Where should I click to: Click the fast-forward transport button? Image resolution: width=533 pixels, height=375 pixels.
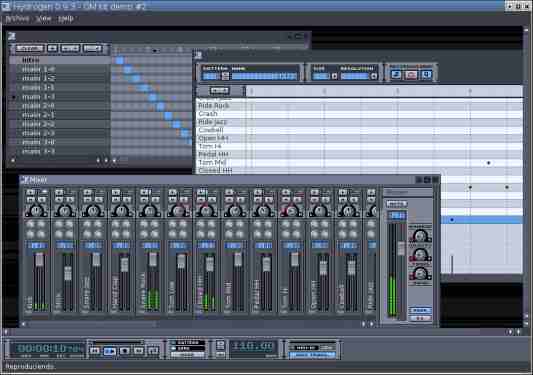pos(138,351)
